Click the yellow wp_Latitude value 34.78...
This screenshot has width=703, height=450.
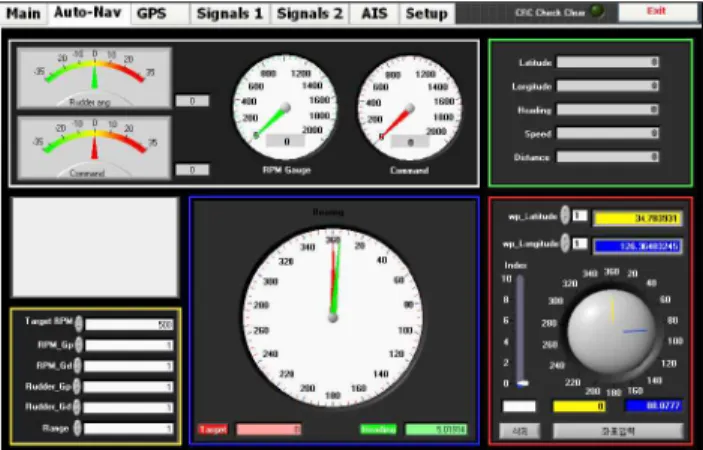(x=638, y=218)
